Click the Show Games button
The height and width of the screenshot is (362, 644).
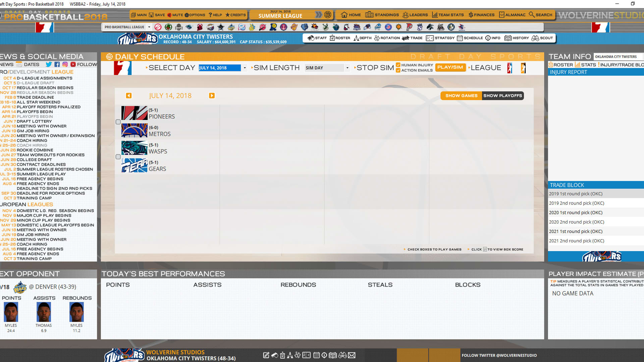461,96
